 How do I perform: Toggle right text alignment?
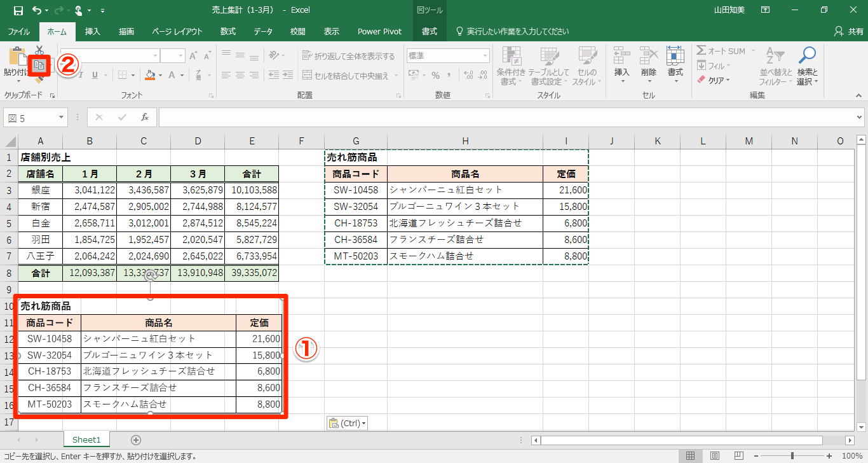click(x=254, y=75)
